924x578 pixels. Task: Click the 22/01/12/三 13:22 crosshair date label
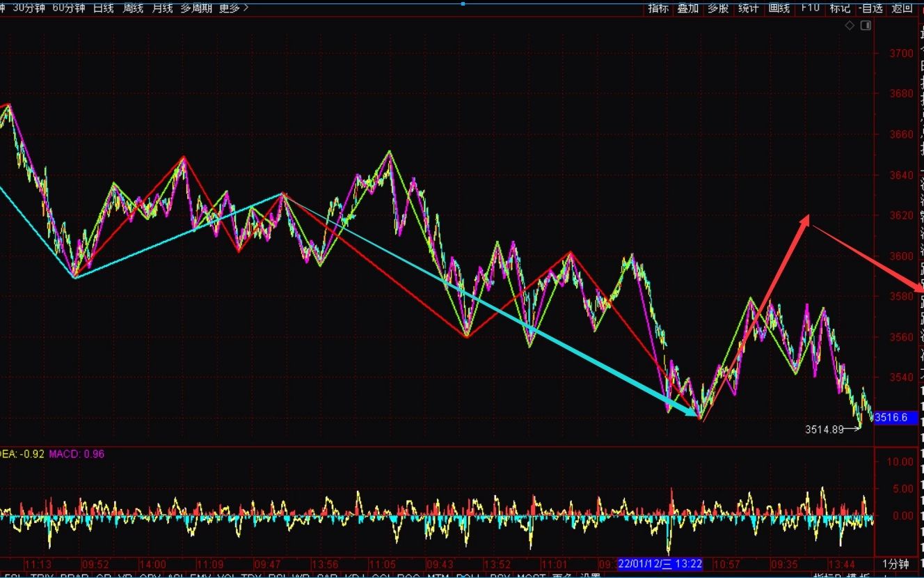point(660,564)
